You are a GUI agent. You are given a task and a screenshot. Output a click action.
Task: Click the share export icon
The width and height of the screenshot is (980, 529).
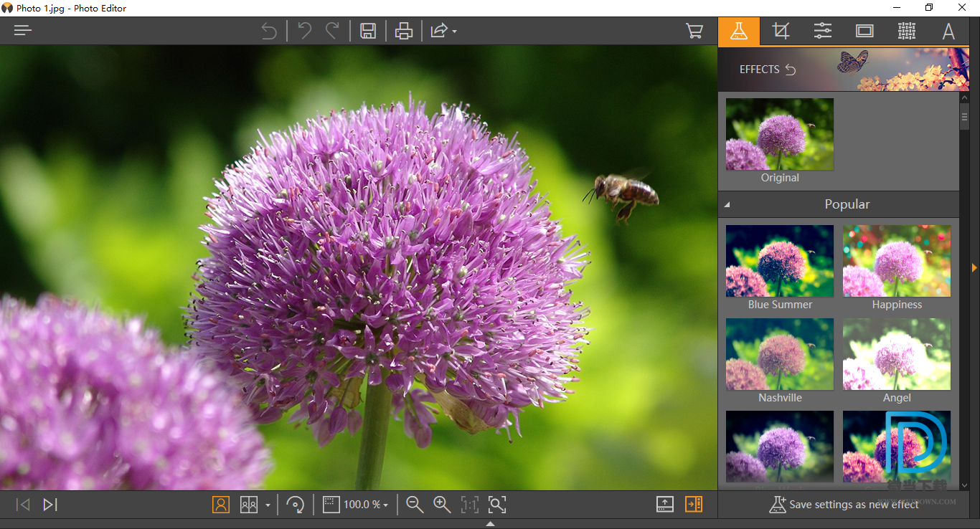click(439, 31)
